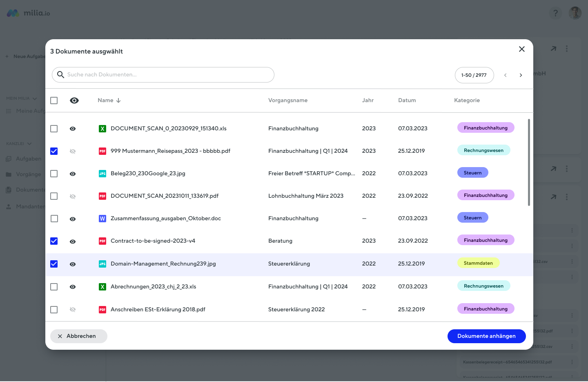Screen dimensions: 588x382
Task: Click the Word icon of Zusammenfassung_ausgaben_Oktober.doc
Action: 102,219
